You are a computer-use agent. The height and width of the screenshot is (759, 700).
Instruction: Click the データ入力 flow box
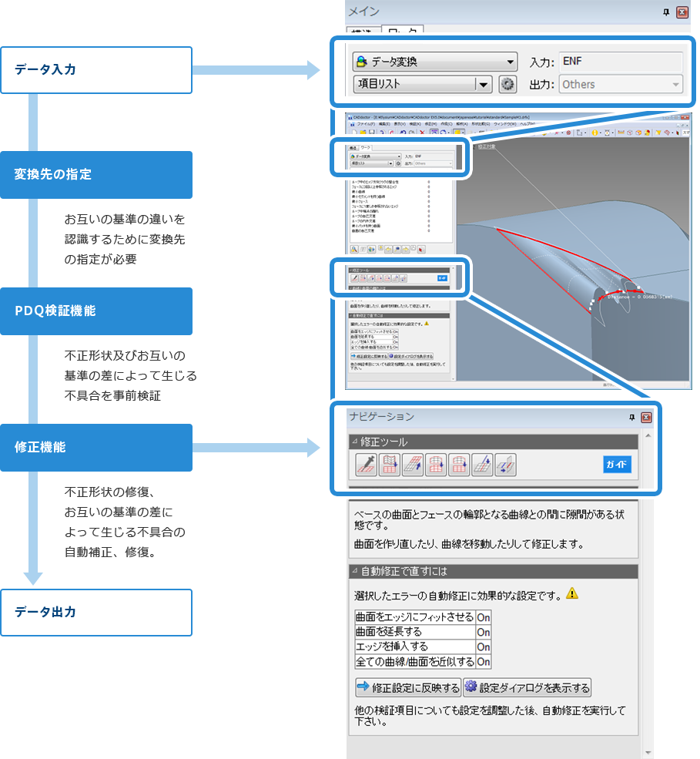click(x=96, y=70)
